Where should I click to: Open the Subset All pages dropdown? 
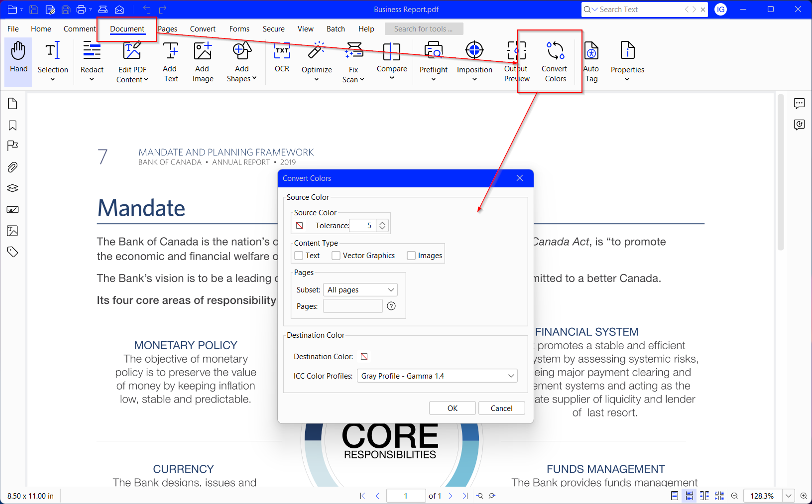(x=360, y=290)
